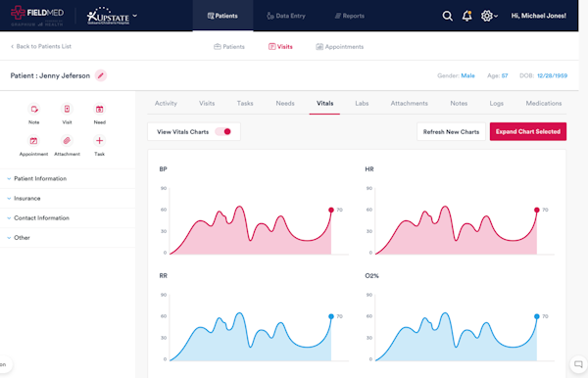Switch to the Medications tab
The image size is (588, 378).
543,104
